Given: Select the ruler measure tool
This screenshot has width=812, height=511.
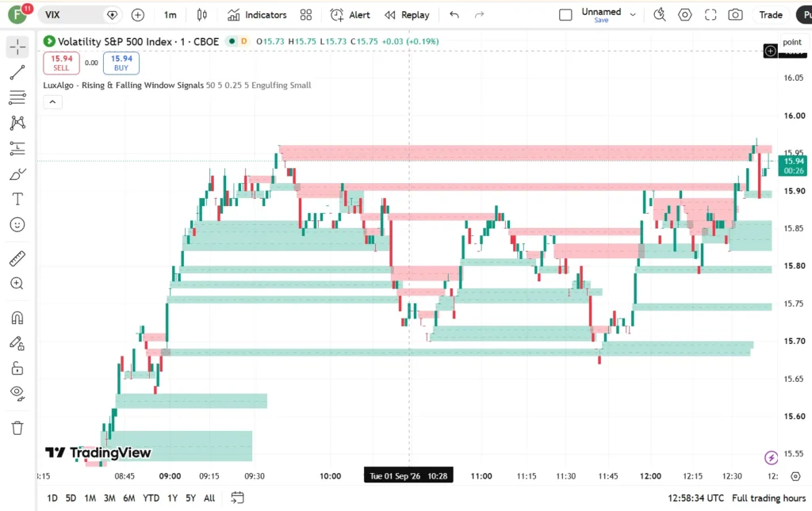Looking at the screenshot, I should [17, 258].
